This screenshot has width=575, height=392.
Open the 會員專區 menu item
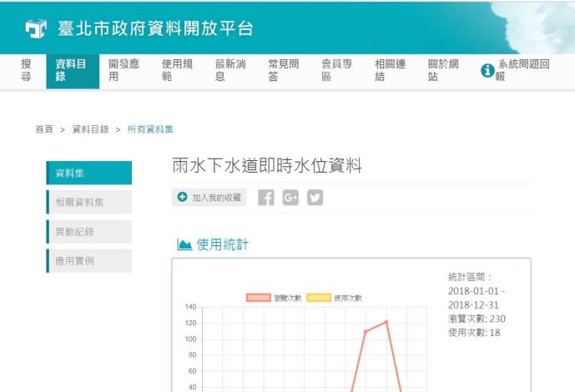[337, 70]
